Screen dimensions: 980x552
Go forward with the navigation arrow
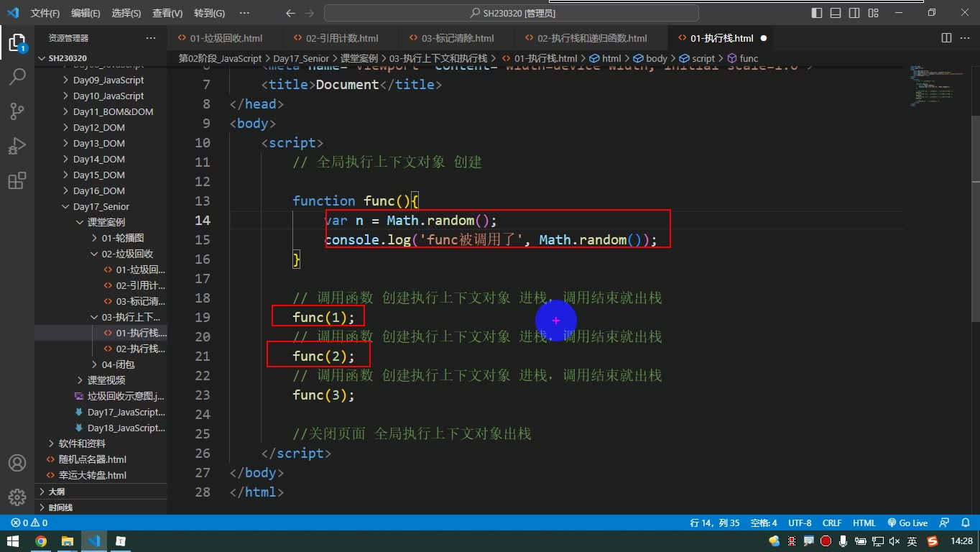(x=309, y=13)
